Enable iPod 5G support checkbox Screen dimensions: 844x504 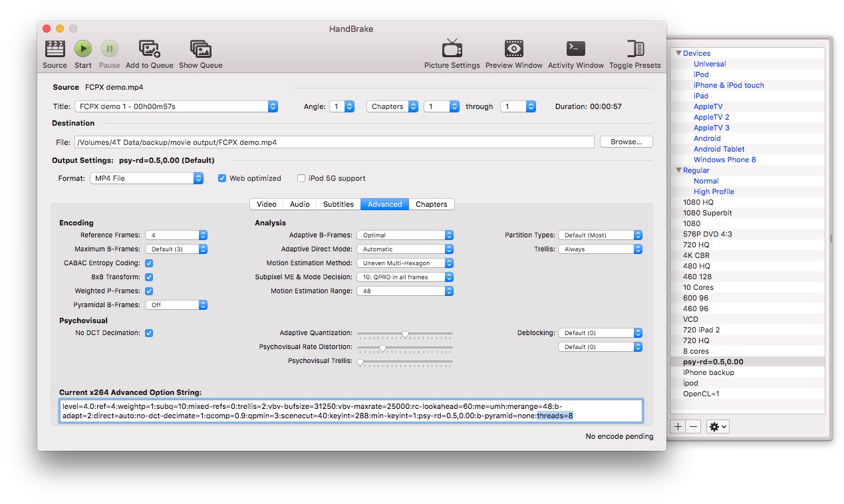pos(301,178)
